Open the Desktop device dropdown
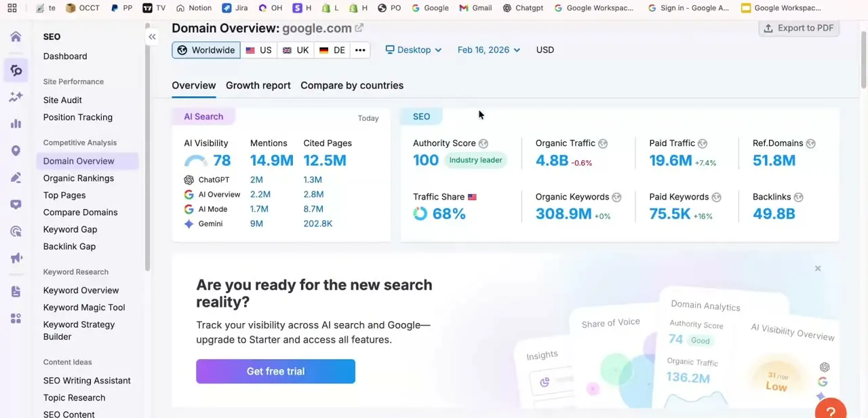 coord(414,50)
